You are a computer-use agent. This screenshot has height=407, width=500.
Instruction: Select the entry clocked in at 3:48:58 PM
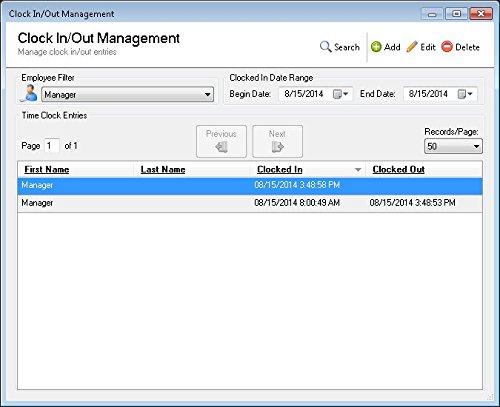click(250, 186)
